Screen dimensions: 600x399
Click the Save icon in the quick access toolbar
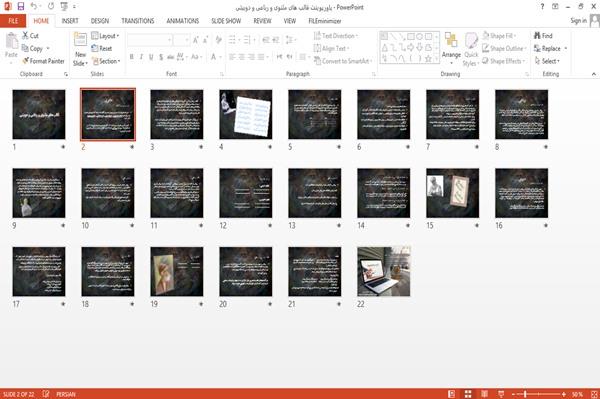click(x=21, y=6)
